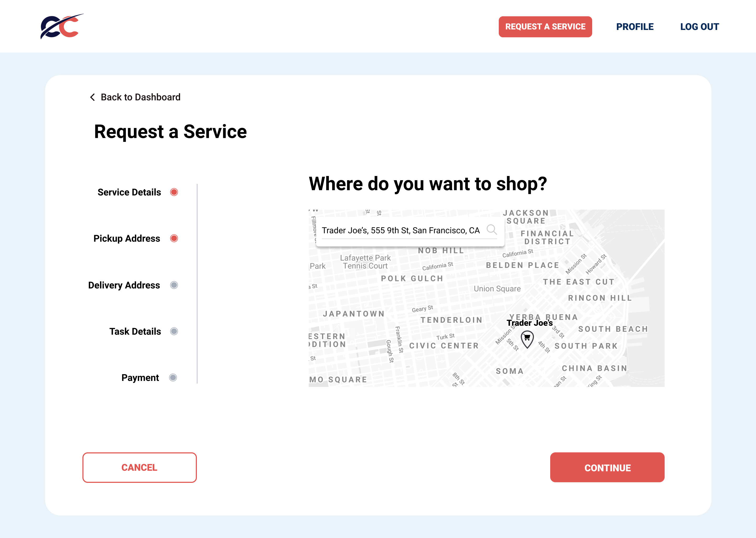The image size is (756, 538).
Task: Click the Task Details step label
Action: pyautogui.click(x=135, y=332)
